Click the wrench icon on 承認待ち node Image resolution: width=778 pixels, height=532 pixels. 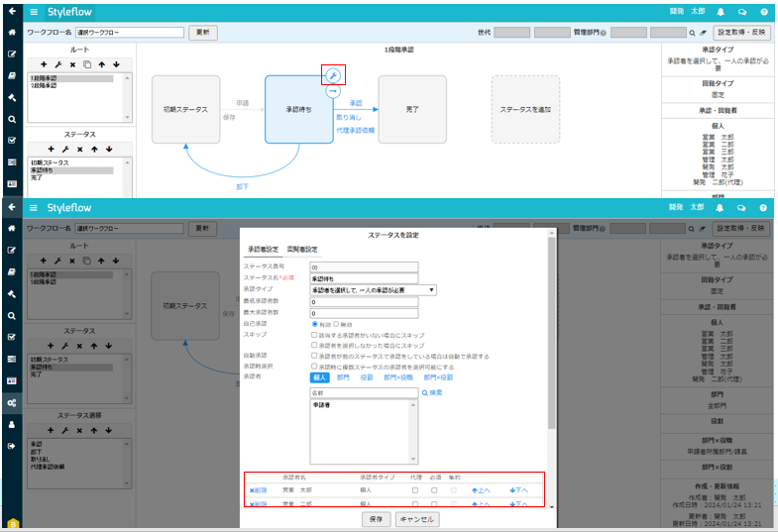click(333, 76)
